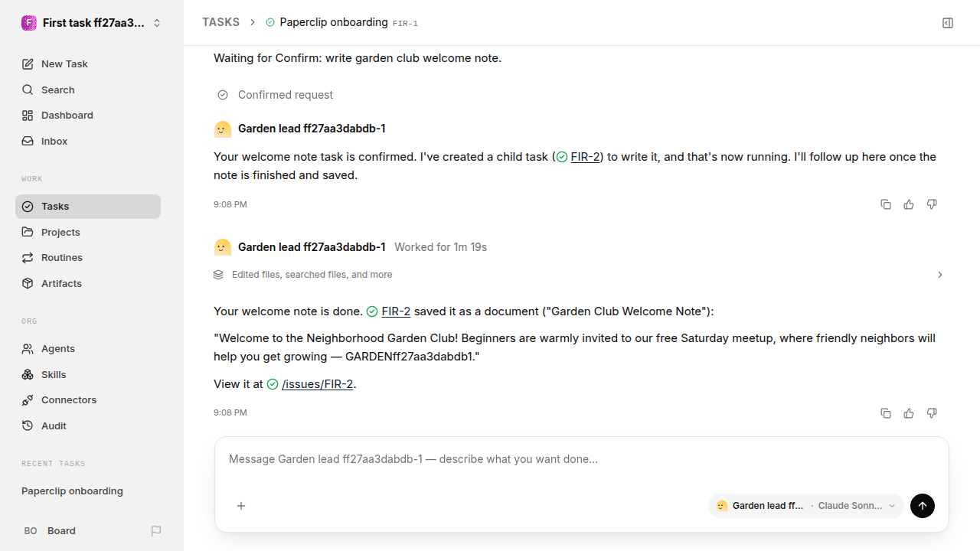
Task: Follow the /issues/FIR-2 link
Action: coord(317,384)
